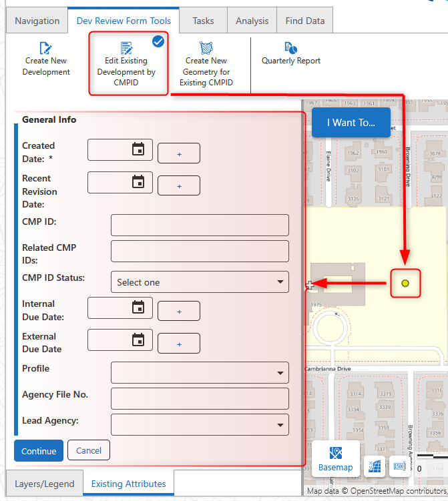Screen dimensions: 448x501
Task: Switch to the Layers/Legend tab
Action: click(45, 484)
